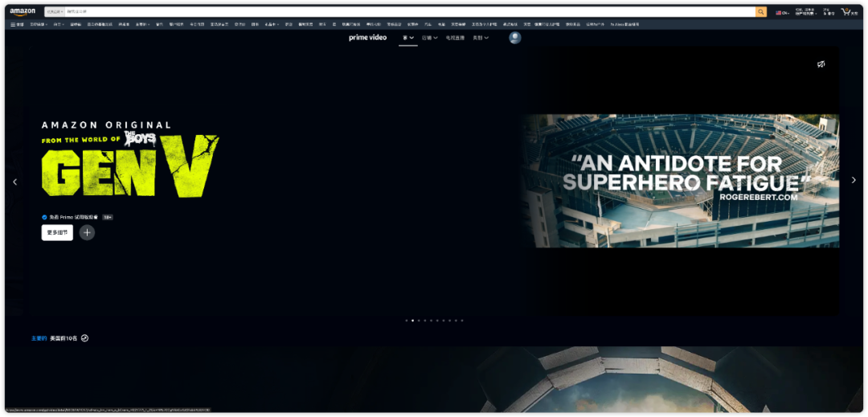The height and width of the screenshot is (417, 868).
Task: Add Gen V to watchlist plus button
Action: (x=87, y=232)
